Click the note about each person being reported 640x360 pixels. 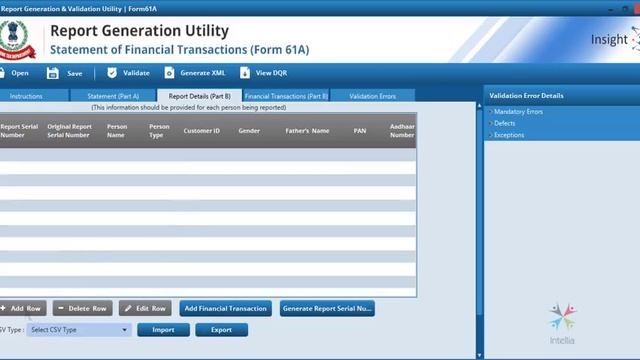[189, 107]
